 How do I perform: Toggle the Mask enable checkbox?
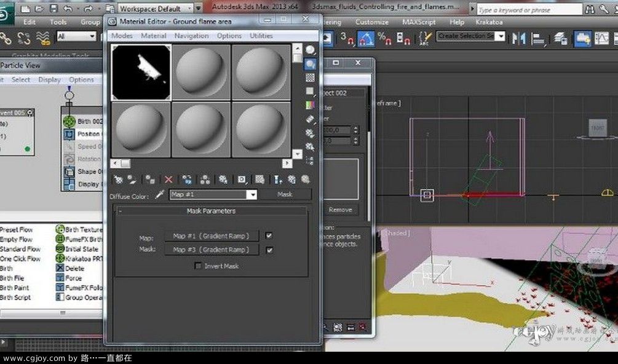[269, 250]
